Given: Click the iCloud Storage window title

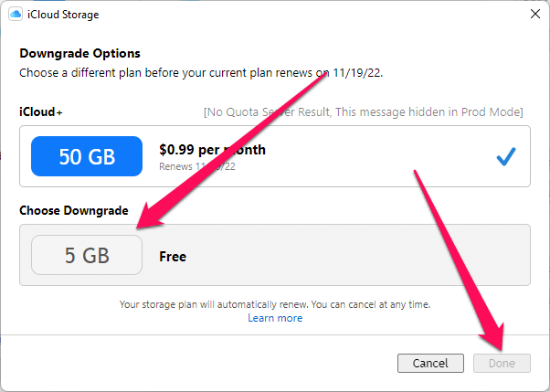Looking at the screenshot, I should coord(63,15).
